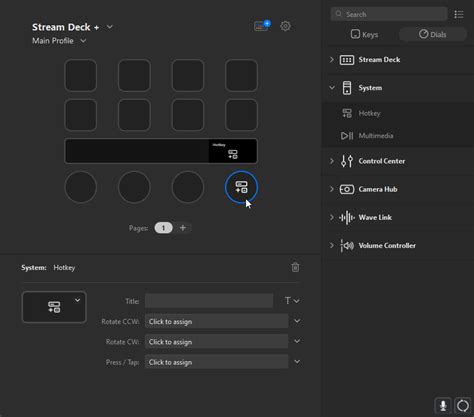This screenshot has width=474, height=417.
Task: Assign a hotkey for Rotate CW
Action: point(217,342)
